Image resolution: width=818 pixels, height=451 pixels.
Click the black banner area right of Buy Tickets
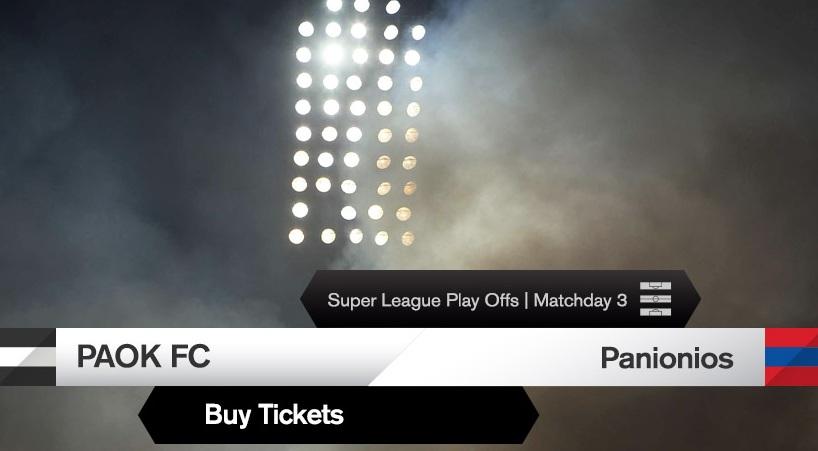point(443,415)
